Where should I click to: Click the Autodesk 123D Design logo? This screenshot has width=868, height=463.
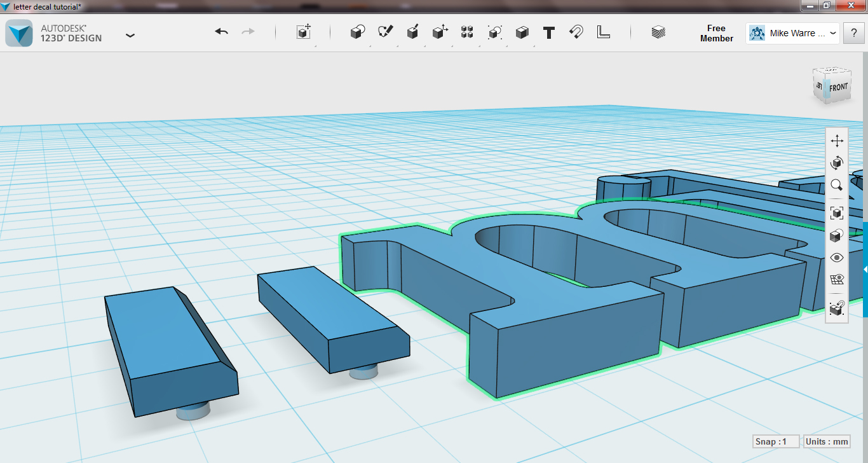pos(19,33)
